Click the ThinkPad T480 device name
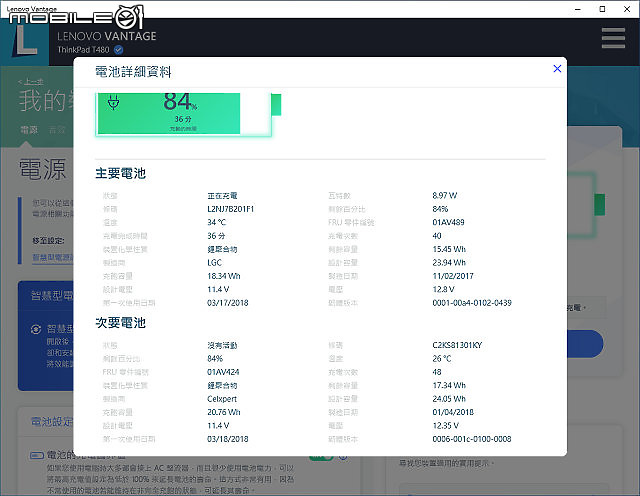The height and width of the screenshot is (496, 640). point(83,50)
